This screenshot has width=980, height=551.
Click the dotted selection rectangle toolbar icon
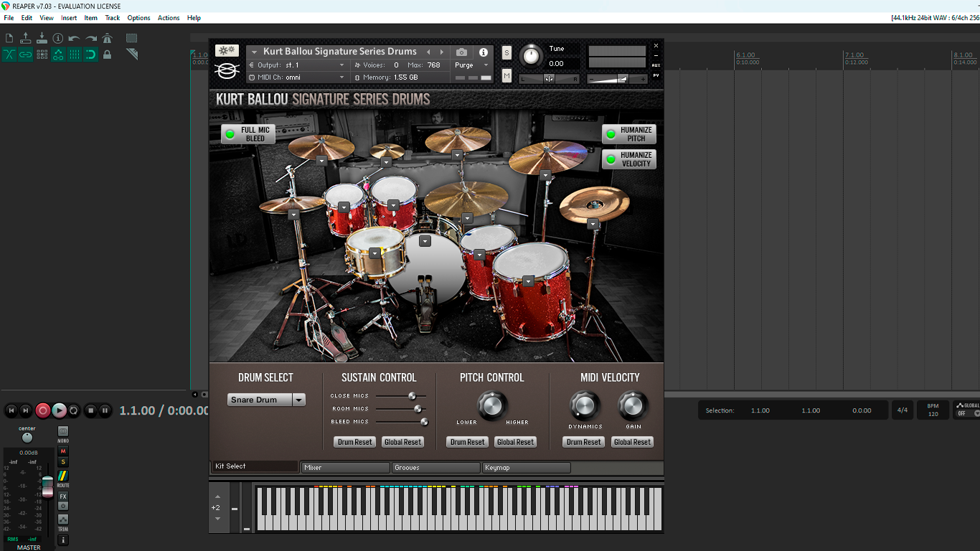click(x=132, y=38)
